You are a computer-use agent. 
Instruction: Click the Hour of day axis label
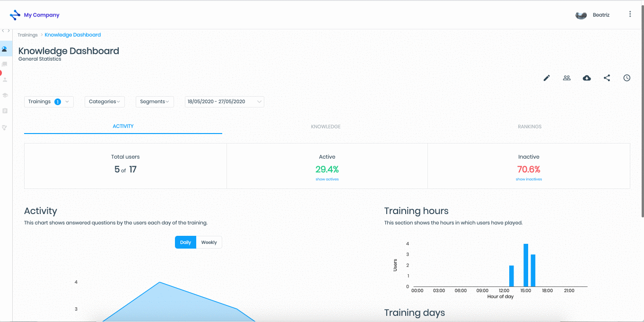500,296
